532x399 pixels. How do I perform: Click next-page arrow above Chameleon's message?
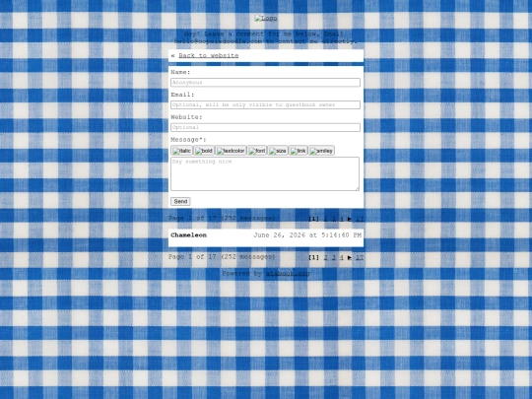pos(350,219)
